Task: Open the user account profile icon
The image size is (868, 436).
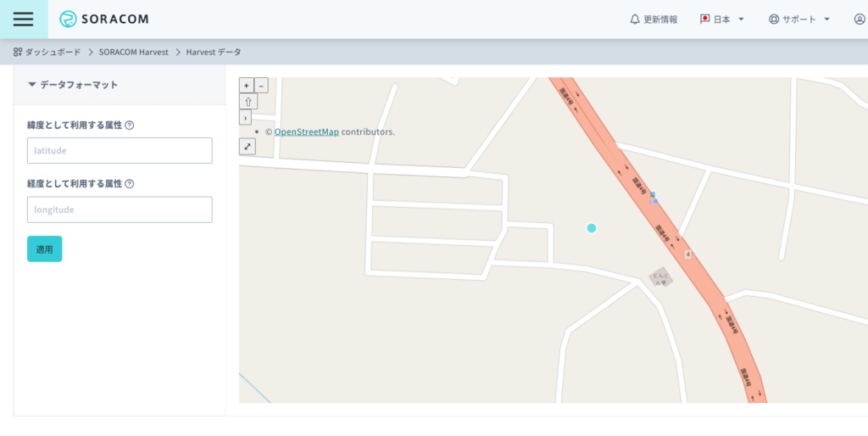Action: (859, 20)
